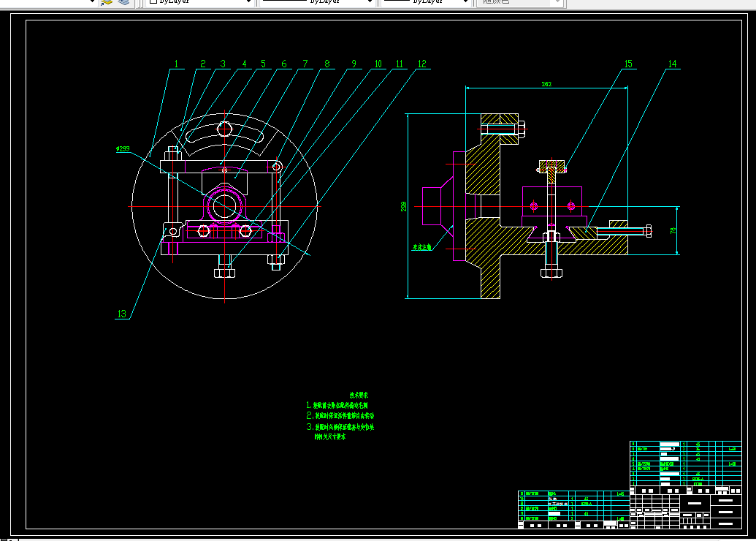Select part balloon number 1
756x541 pixels.
(x=176, y=64)
